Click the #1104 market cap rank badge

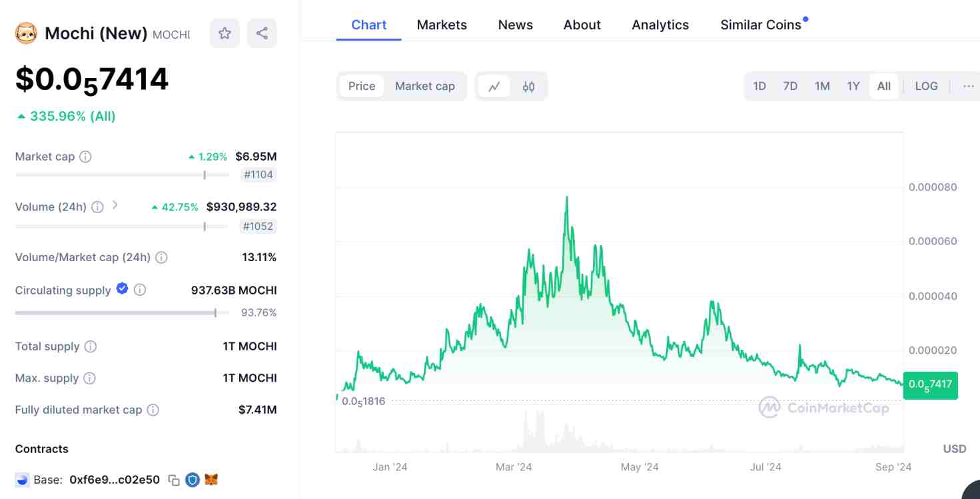pos(258,175)
